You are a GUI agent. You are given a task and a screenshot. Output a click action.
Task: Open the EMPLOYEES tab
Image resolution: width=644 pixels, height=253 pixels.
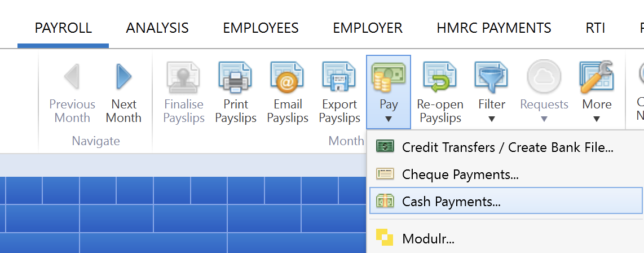(261, 28)
